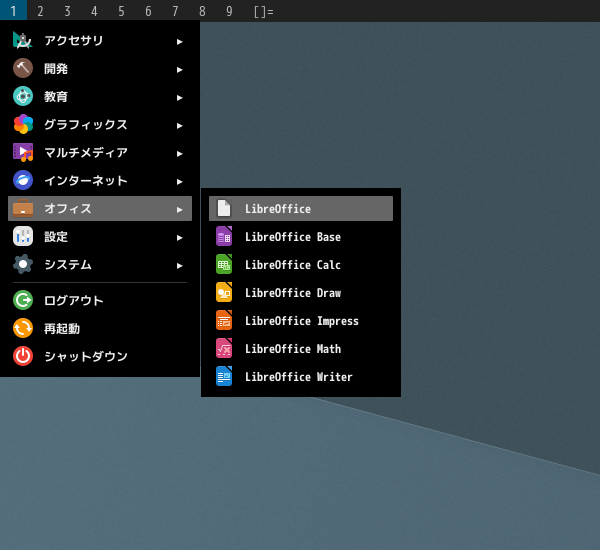This screenshot has width=600, height=550.
Task: Click the アクセサリ category icon
Action: tap(23, 41)
